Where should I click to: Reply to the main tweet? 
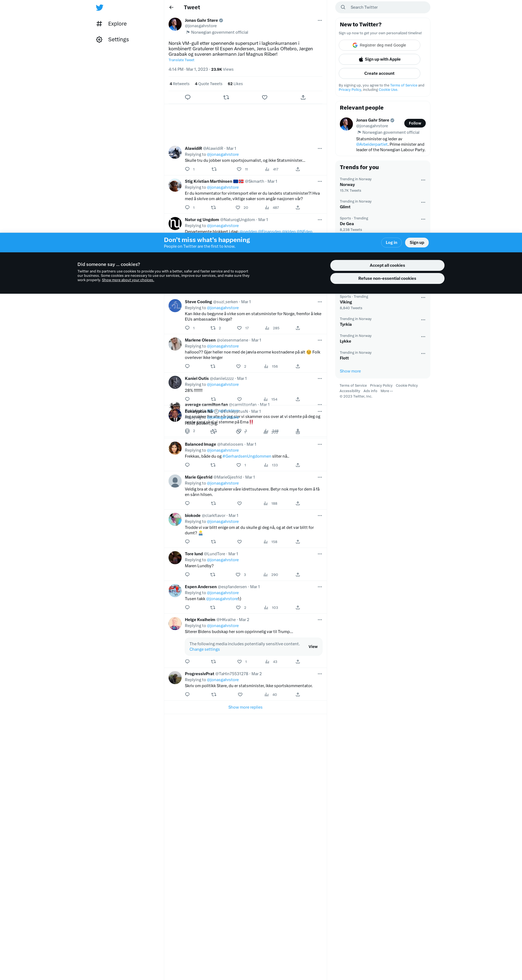188,97
